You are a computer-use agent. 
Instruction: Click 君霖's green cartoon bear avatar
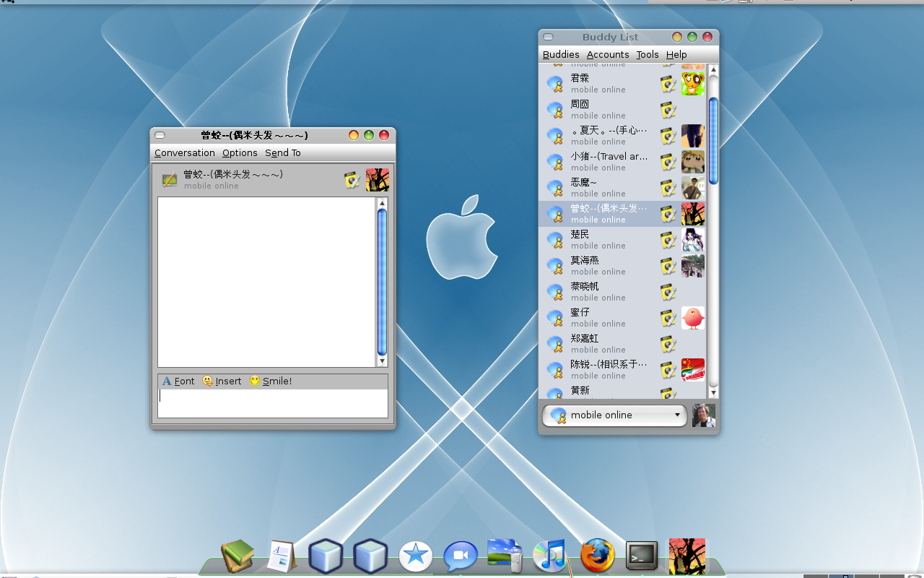693,84
